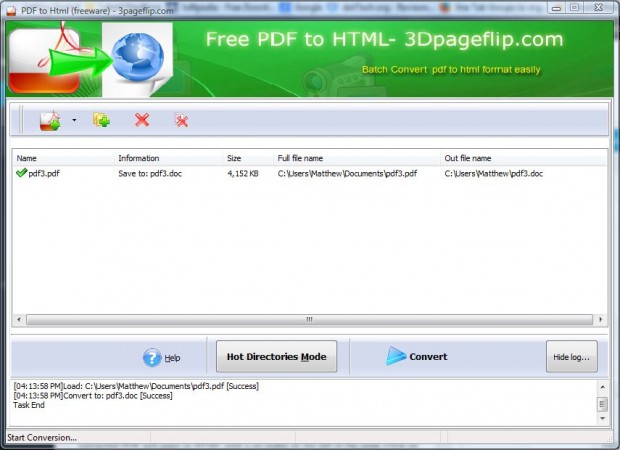Image resolution: width=620 pixels, height=450 pixels.
Task: Click the full path C:\Users\Matthew\Documents\pdf3.pdf
Action: [x=347, y=174]
